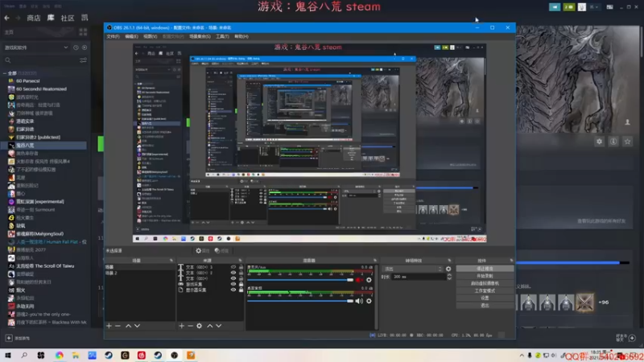The width and height of the screenshot is (644, 362).
Task: Collapse the 全部 games category
Action: click(5, 73)
